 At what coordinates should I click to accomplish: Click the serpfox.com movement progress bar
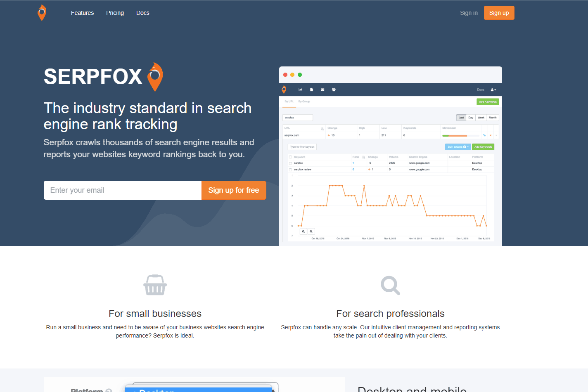461,135
